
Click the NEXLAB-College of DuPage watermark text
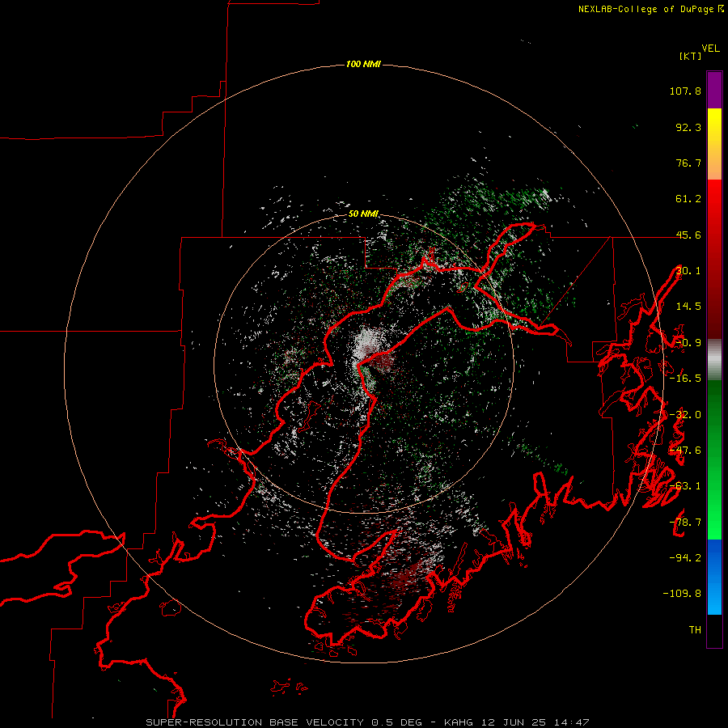[651, 9]
